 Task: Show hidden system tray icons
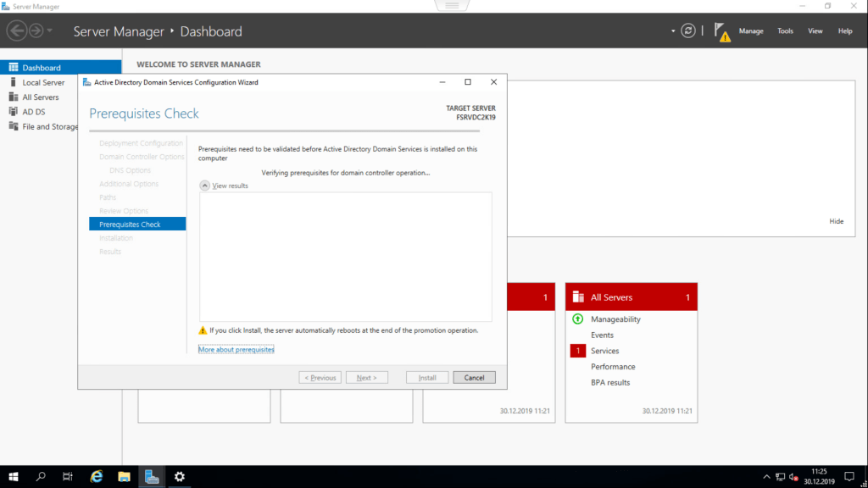[x=766, y=477]
